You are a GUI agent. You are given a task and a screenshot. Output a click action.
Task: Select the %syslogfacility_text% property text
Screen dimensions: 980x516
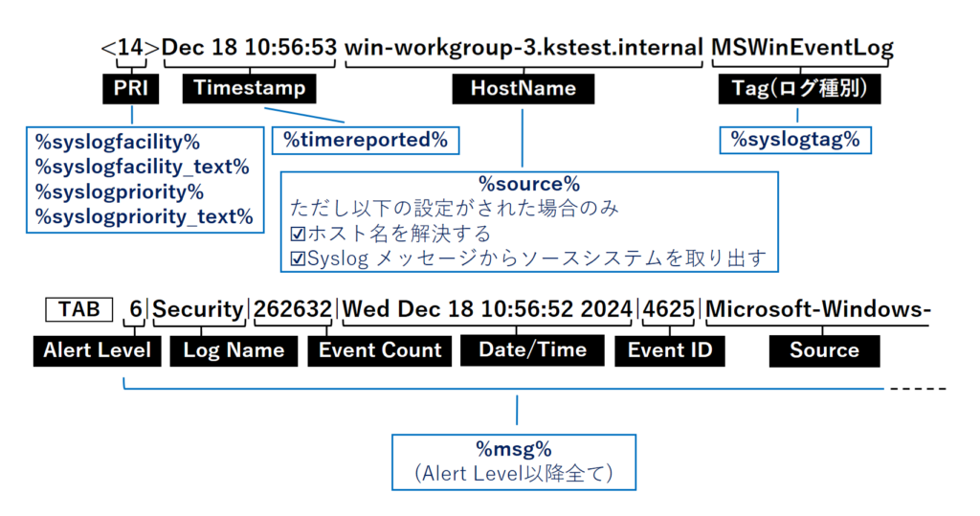[142, 167]
